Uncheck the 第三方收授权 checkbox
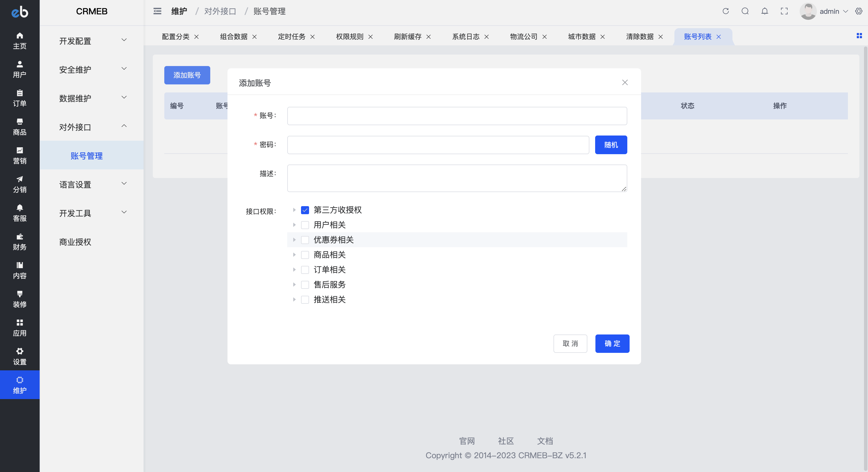 coord(305,210)
